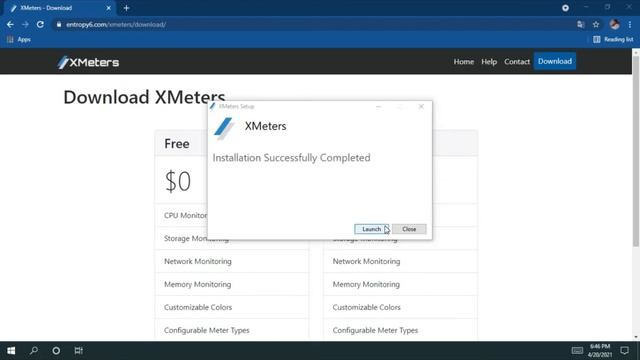Click the page vertical scrollbar
The width and height of the screenshot is (640, 360).
pos(636,151)
